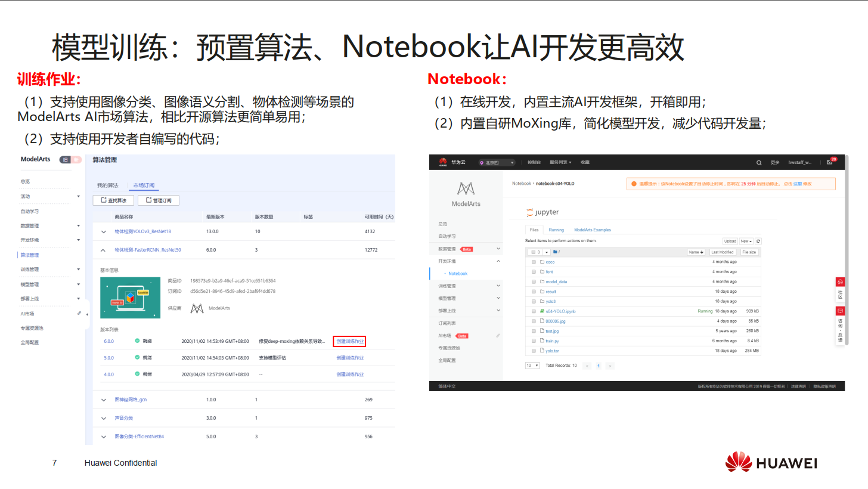
Task: Click the file icon of yolo.tar
Action: click(542, 351)
